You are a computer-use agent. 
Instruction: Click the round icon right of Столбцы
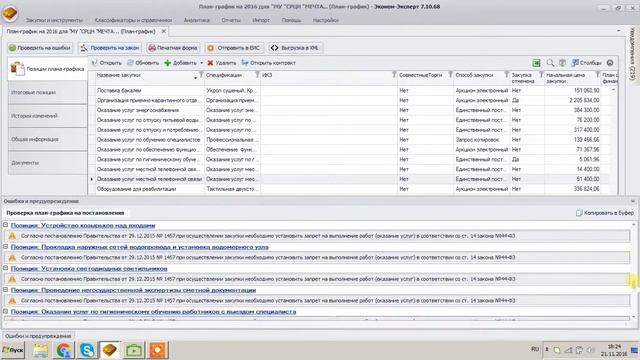tap(610, 63)
